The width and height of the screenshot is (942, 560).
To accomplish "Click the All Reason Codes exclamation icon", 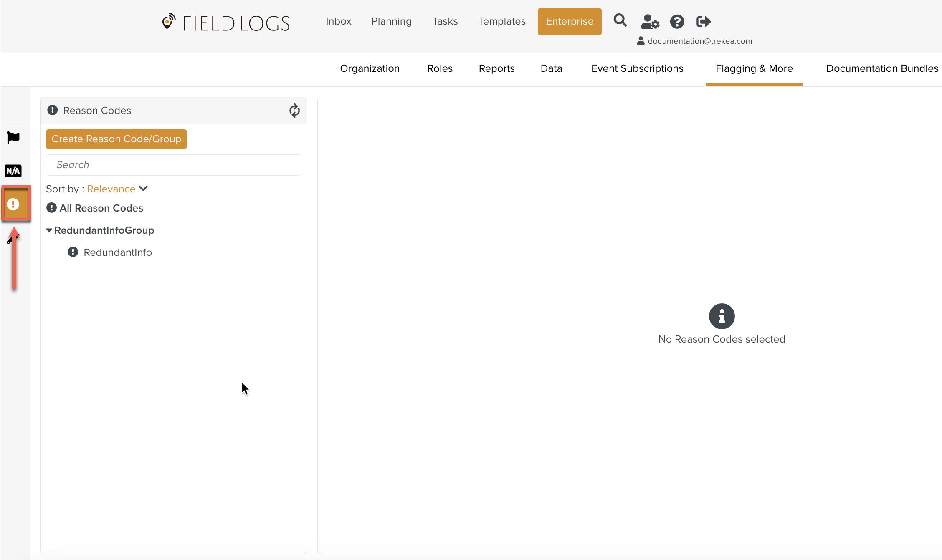I will [51, 208].
